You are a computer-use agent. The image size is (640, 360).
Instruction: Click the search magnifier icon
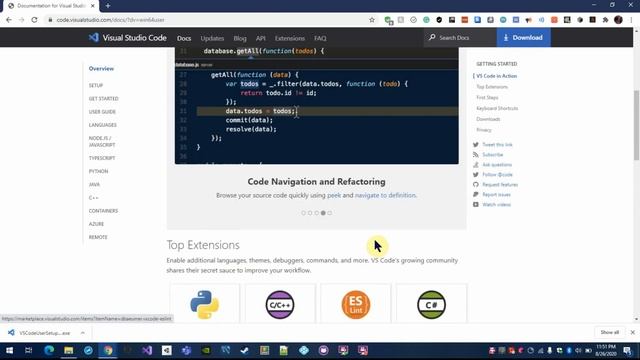(x=432, y=38)
